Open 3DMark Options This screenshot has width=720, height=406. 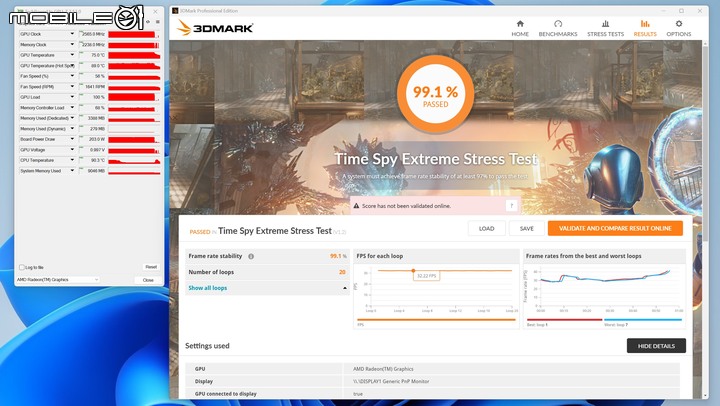point(679,28)
